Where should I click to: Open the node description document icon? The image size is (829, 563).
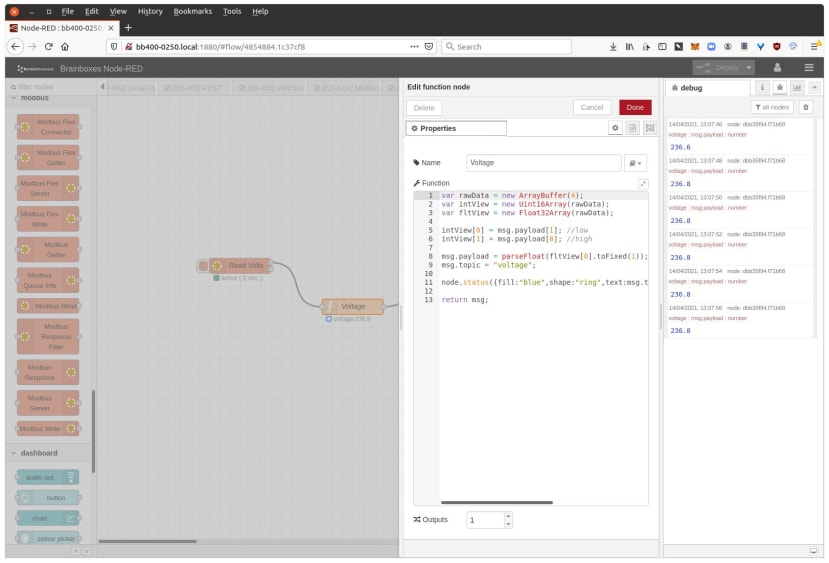click(x=632, y=128)
